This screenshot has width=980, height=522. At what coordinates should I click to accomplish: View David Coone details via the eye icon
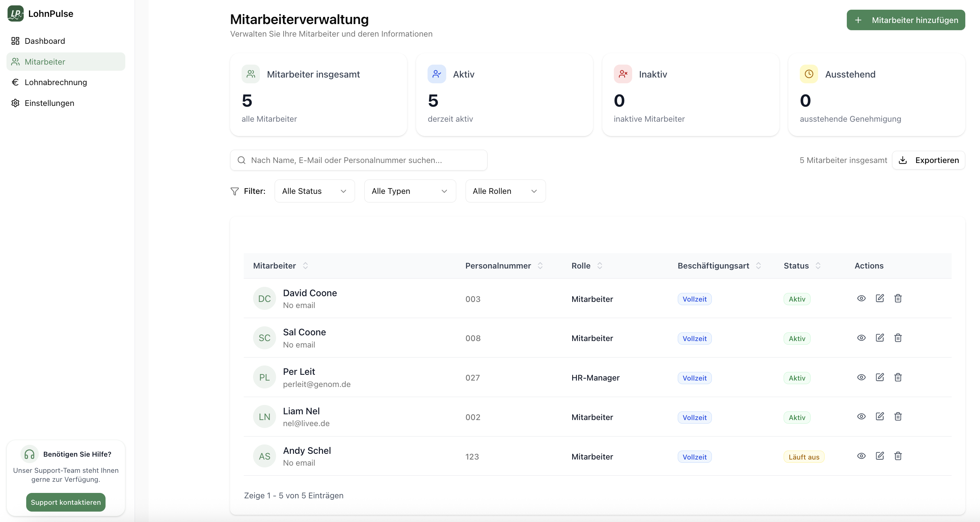tap(861, 298)
